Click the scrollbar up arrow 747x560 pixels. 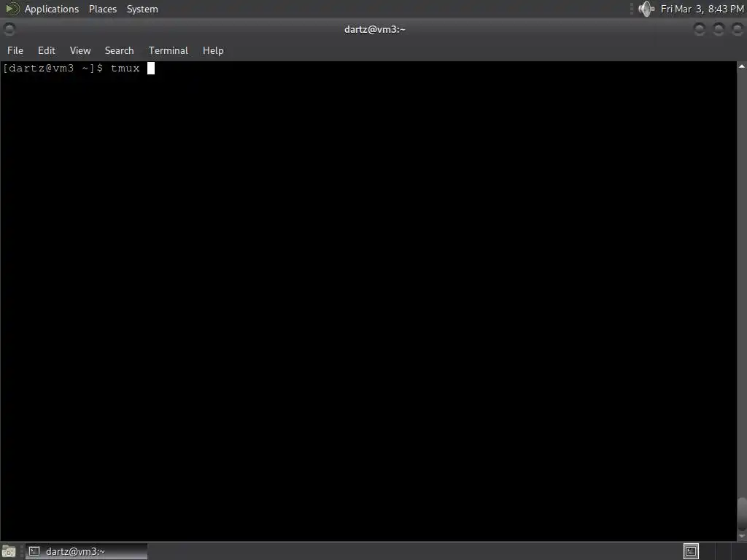tap(742, 66)
